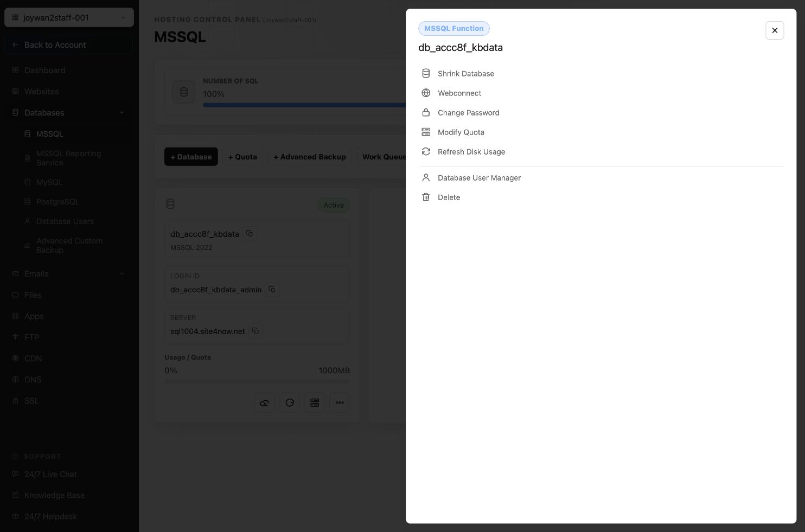The image size is (805, 532).
Task: Click the Number of SQL database icon
Action: [184, 92]
